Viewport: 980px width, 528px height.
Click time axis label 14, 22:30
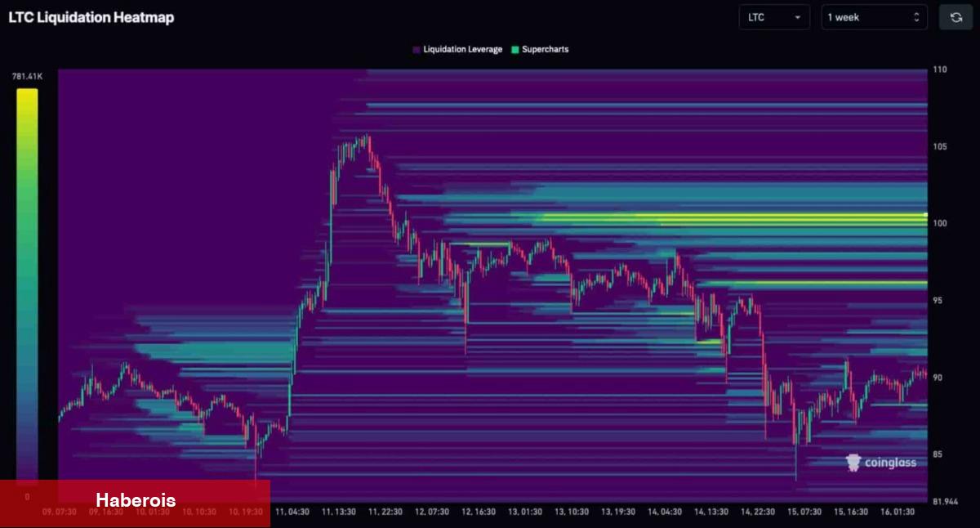coord(758,512)
